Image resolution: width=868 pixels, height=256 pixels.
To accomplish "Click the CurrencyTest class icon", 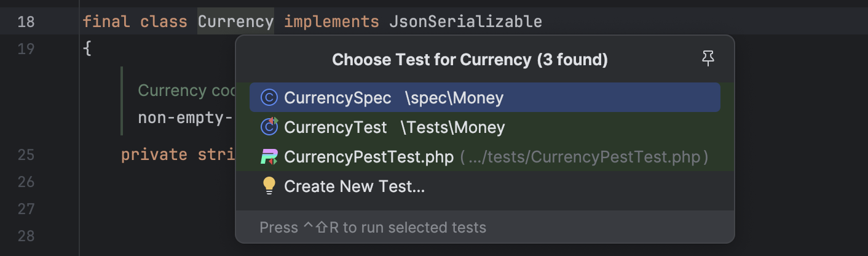I will point(269,127).
